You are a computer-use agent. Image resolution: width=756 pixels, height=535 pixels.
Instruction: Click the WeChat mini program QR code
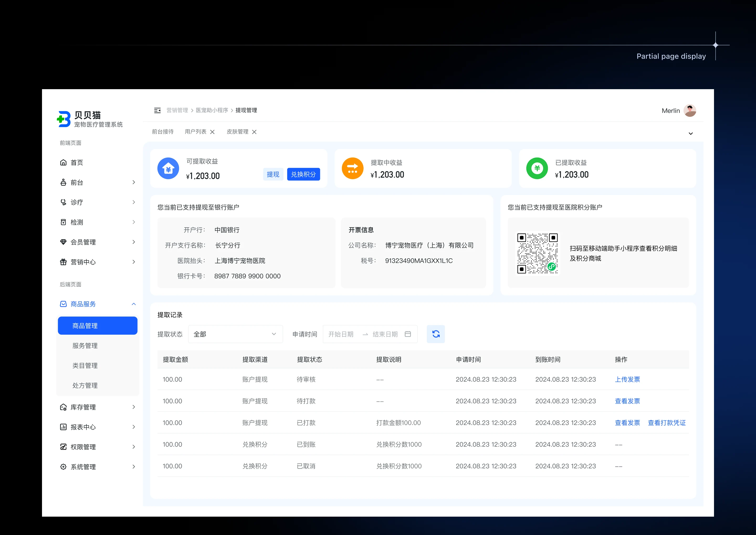537,253
